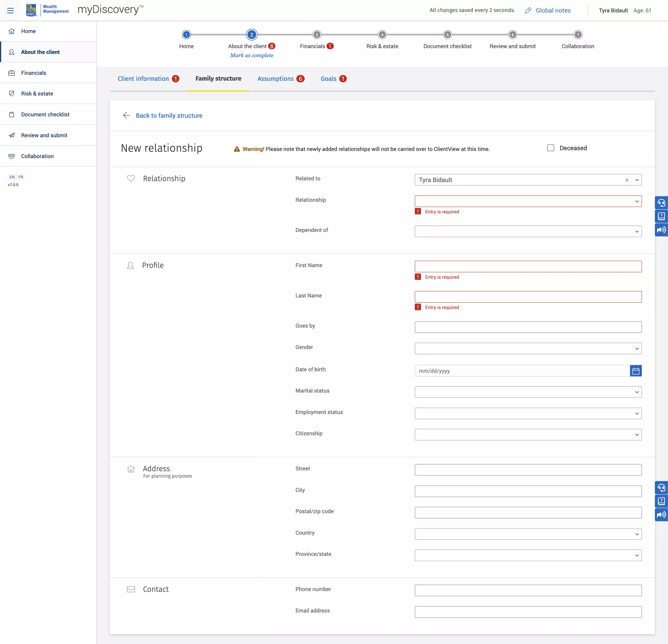Screen dimensions: 668x644
Task: Expand the Province/state dropdown
Action: [528, 555]
